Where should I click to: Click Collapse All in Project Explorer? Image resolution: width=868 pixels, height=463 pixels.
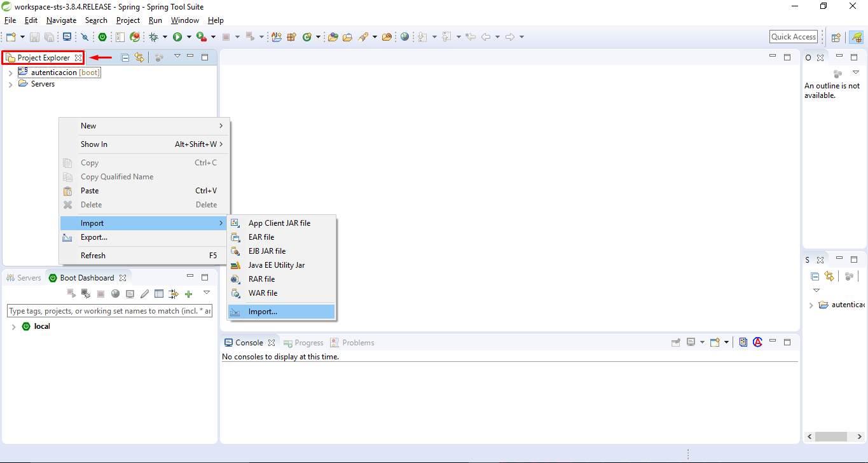[125, 57]
